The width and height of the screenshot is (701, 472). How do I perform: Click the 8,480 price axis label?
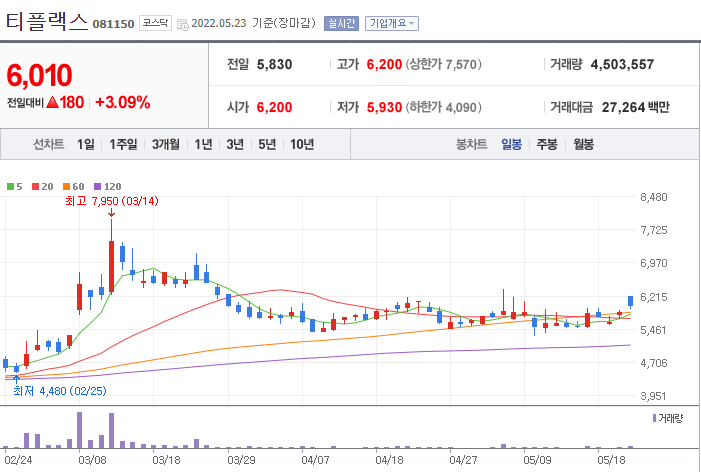click(654, 197)
